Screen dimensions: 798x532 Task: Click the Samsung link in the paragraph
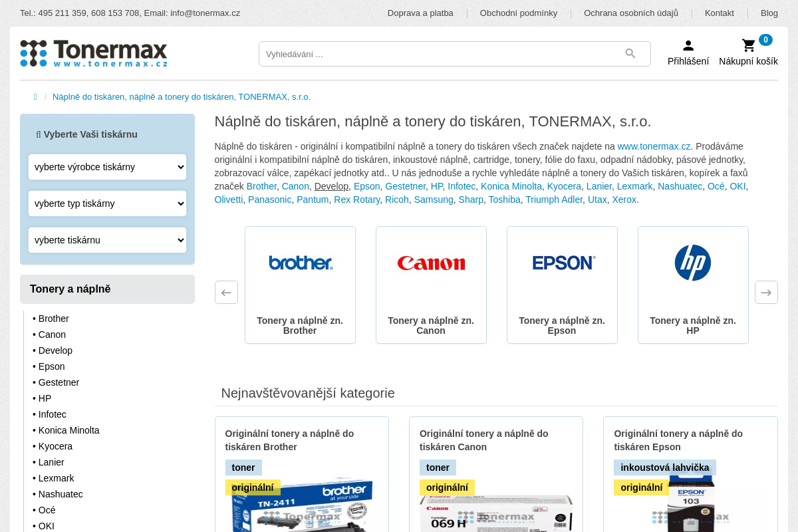[434, 199]
